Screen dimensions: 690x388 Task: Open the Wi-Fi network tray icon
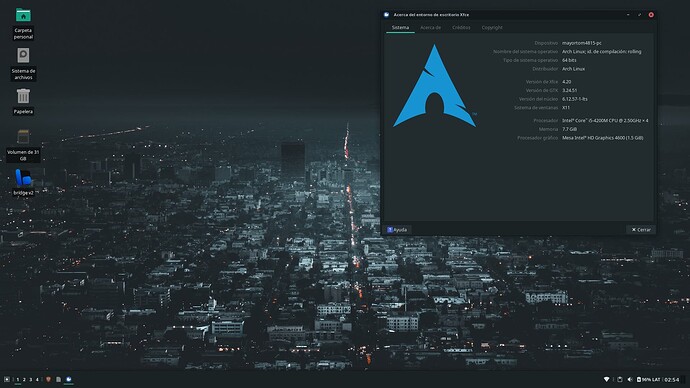pos(606,379)
